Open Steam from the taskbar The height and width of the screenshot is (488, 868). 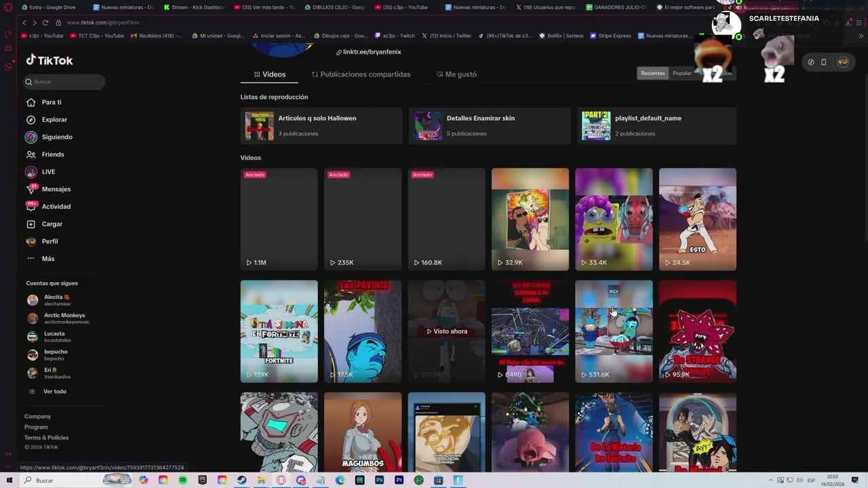click(241, 480)
